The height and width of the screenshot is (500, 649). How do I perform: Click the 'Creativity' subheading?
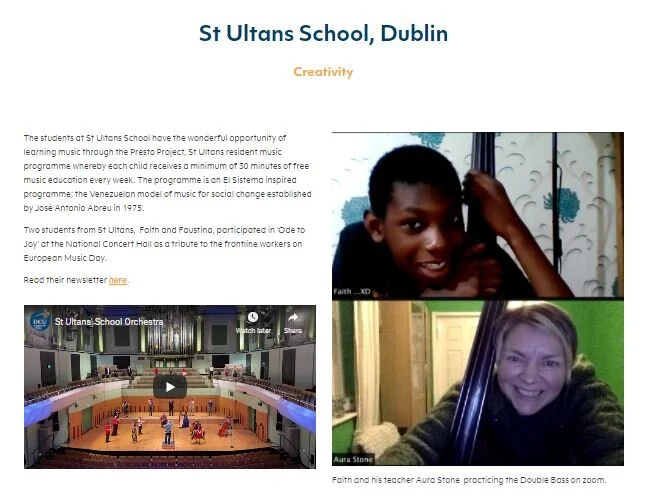(x=323, y=72)
